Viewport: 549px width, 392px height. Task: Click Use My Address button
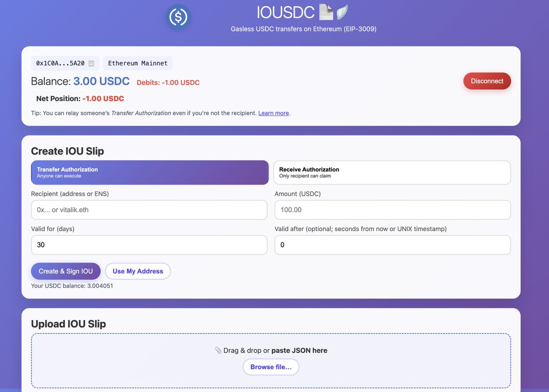point(138,271)
